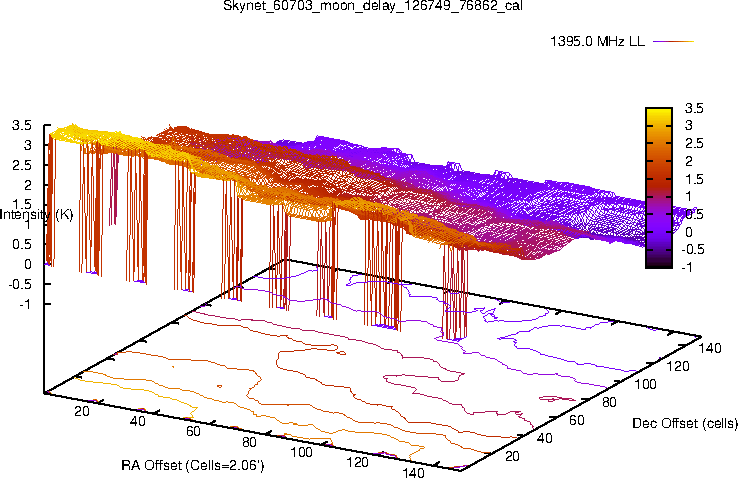Screen dimensions: 738x478
Task: Click the color bar label 3.5
Action: click(x=694, y=108)
